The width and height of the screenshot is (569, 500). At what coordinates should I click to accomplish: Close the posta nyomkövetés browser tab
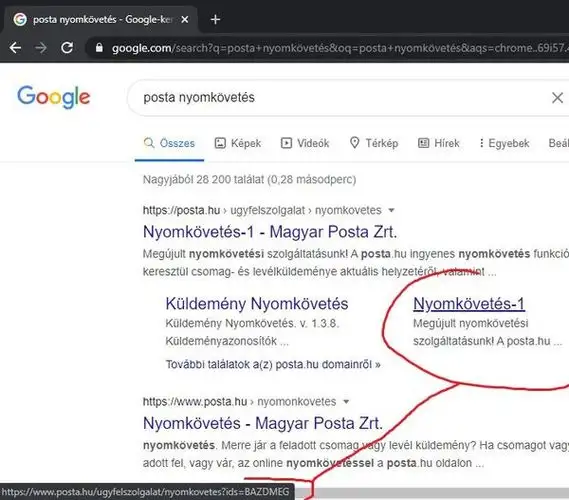click(x=185, y=19)
